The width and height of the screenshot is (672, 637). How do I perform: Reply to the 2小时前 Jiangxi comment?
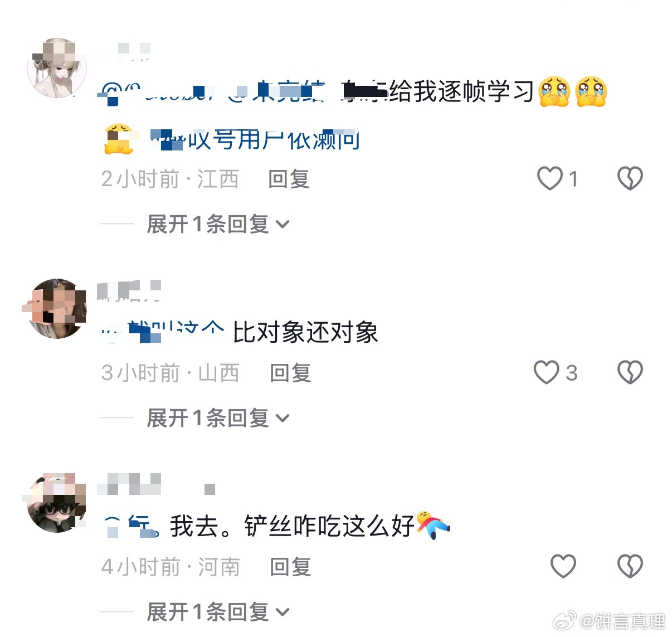tap(289, 179)
